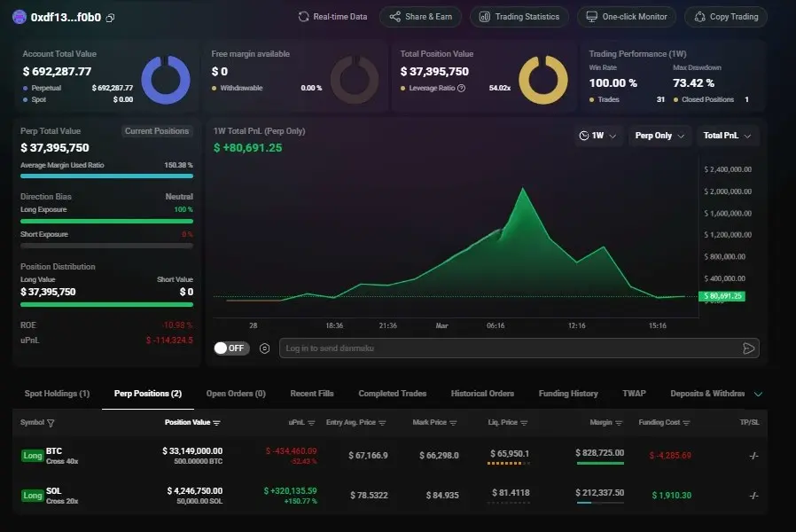Click the Share & Earn button
This screenshot has height=532, width=796.
tap(420, 17)
